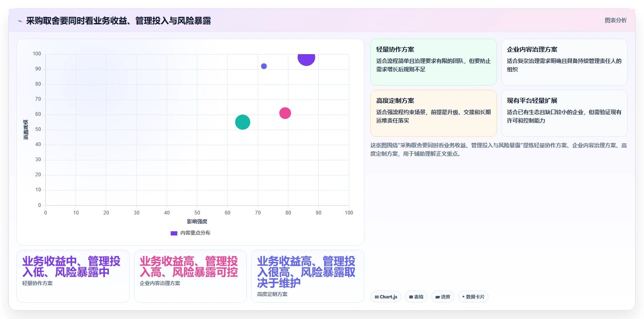Select the 进度 tag
This screenshot has height=319, width=644.
pos(442,297)
